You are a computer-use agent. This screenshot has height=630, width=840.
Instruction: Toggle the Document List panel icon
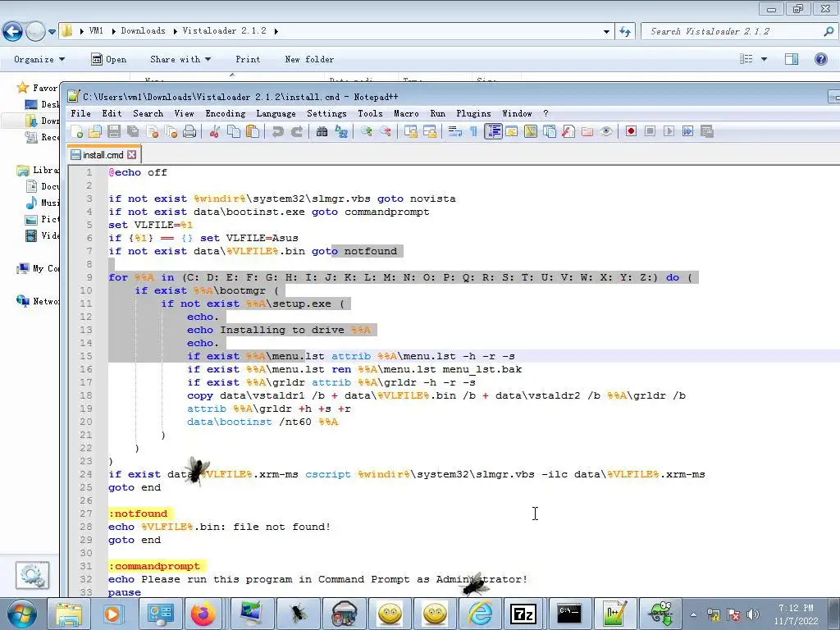pyautogui.click(x=550, y=131)
